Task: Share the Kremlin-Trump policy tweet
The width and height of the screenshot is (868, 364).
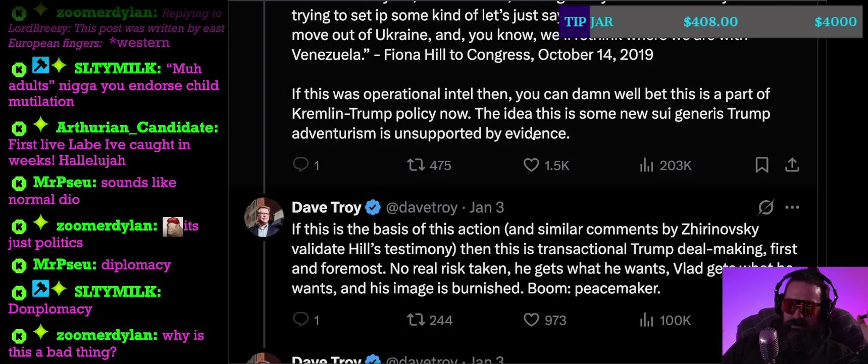Action: click(792, 165)
